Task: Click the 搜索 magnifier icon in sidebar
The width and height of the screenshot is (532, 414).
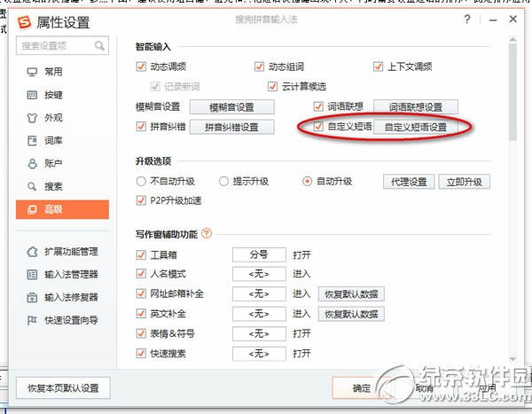Action: tap(32, 187)
